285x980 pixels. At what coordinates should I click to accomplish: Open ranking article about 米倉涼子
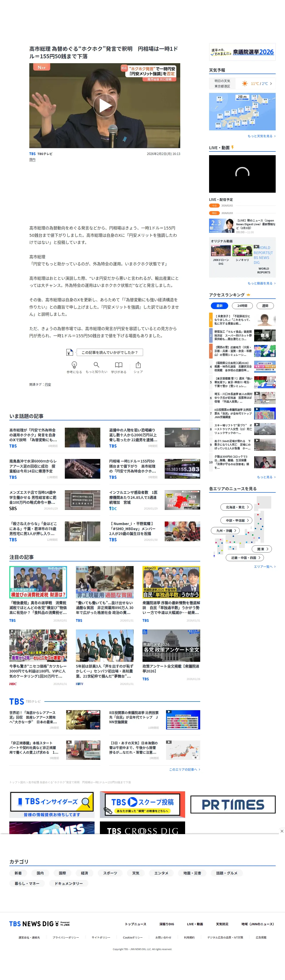[x=242, y=320]
